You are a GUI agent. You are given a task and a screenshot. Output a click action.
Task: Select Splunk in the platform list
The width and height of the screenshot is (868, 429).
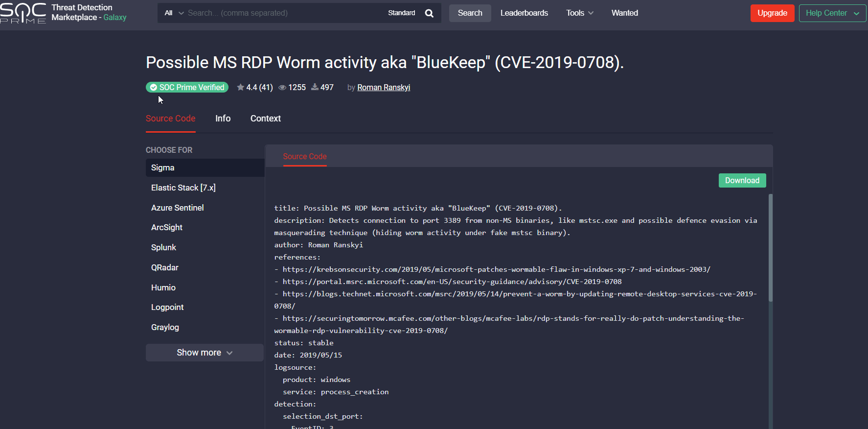click(163, 247)
